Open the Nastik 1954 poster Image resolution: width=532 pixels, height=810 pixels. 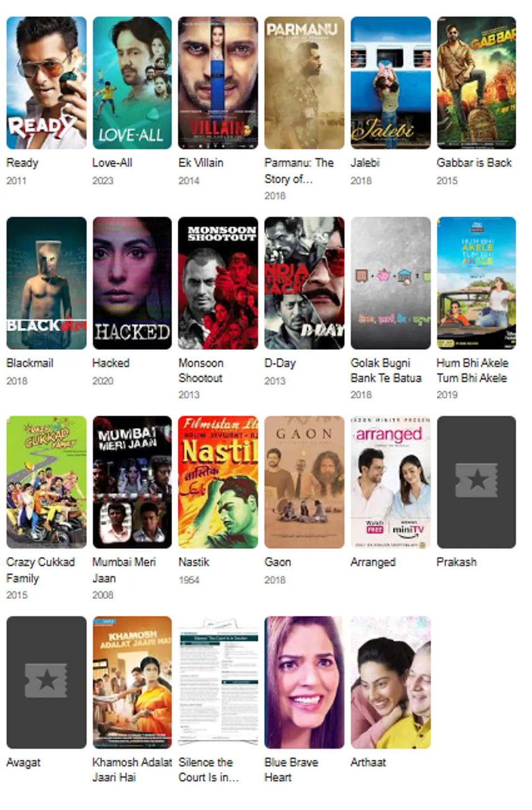[218, 482]
